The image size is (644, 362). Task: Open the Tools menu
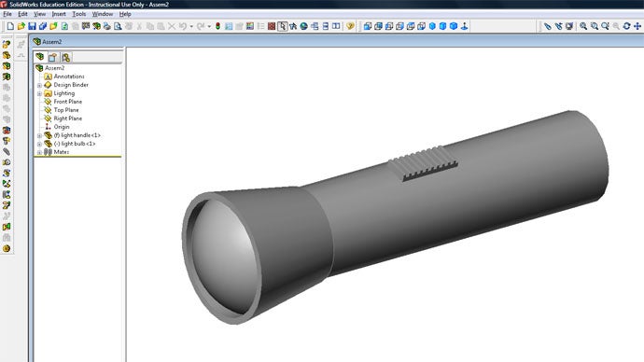(78, 14)
